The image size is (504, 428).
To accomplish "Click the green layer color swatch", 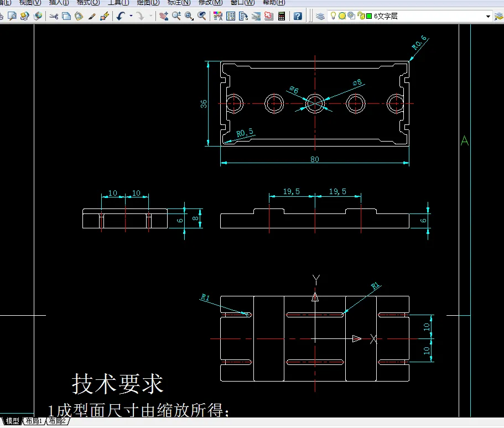I will click(369, 16).
